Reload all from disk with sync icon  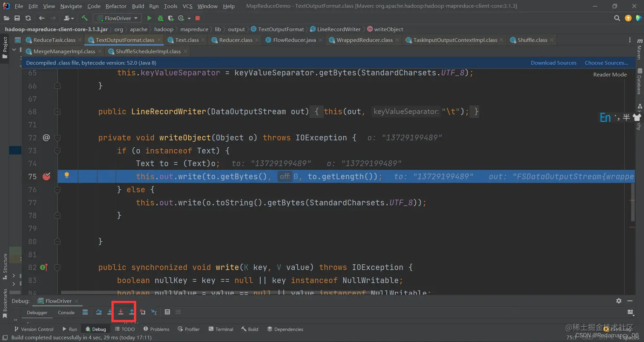point(28,18)
